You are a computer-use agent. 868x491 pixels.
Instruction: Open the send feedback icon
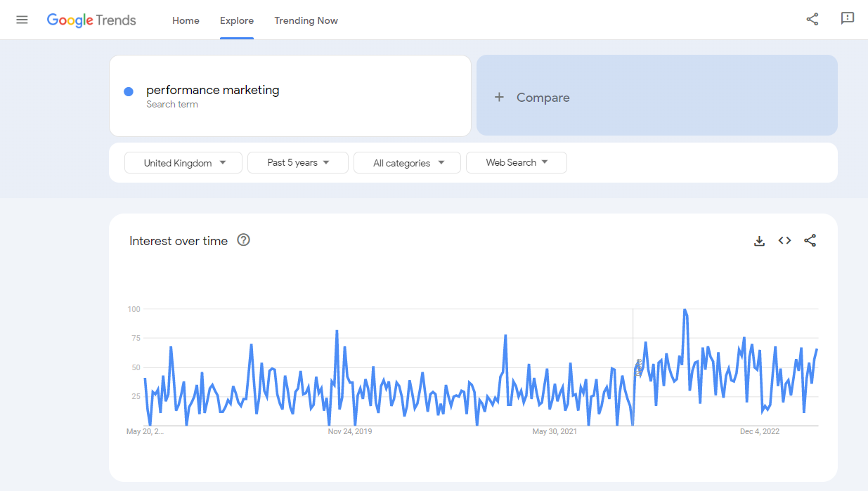click(848, 19)
